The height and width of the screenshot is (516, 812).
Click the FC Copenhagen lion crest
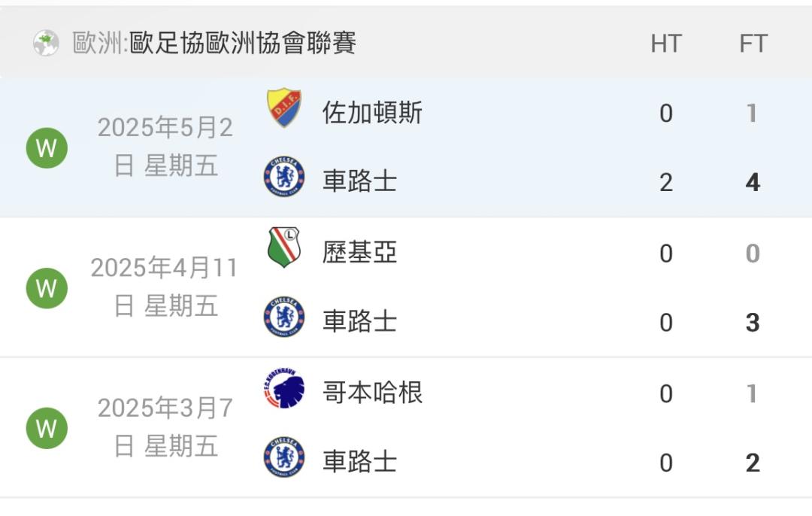click(x=283, y=388)
